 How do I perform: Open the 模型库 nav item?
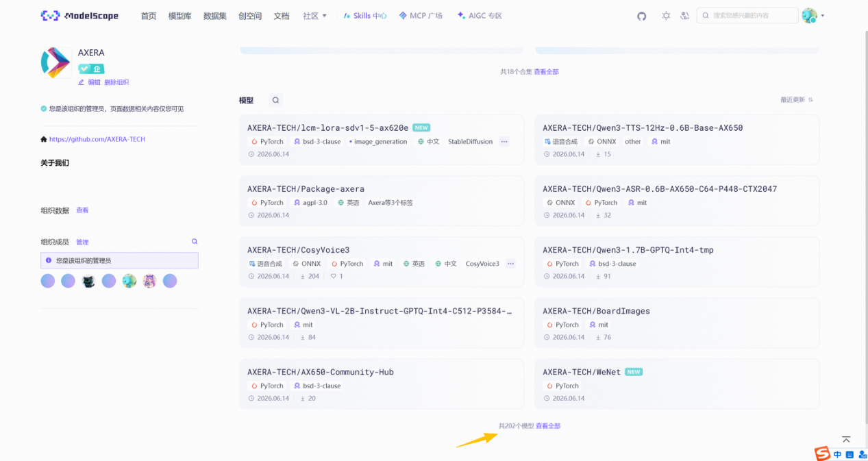click(x=180, y=16)
